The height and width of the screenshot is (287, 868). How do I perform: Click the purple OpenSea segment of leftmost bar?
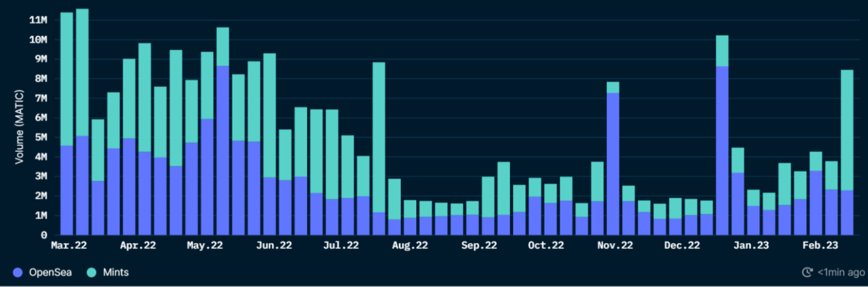pyautogui.click(x=66, y=190)
